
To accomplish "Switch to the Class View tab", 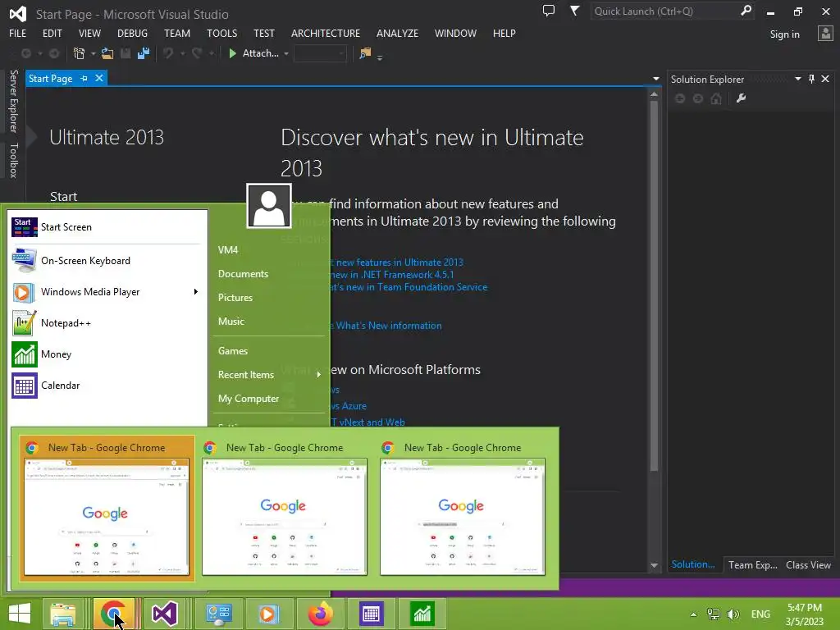I will coord(808,565).
